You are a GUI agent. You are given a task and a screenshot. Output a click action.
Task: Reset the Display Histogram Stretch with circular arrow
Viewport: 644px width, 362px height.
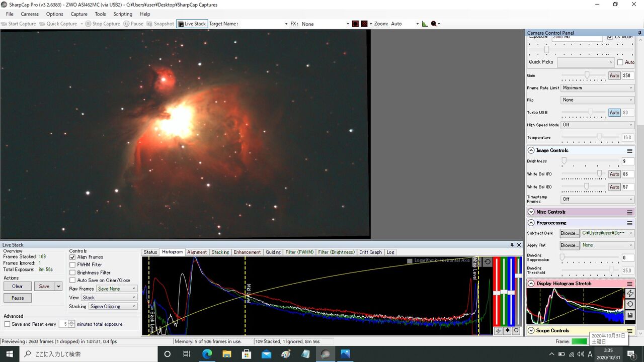point(629,305)
